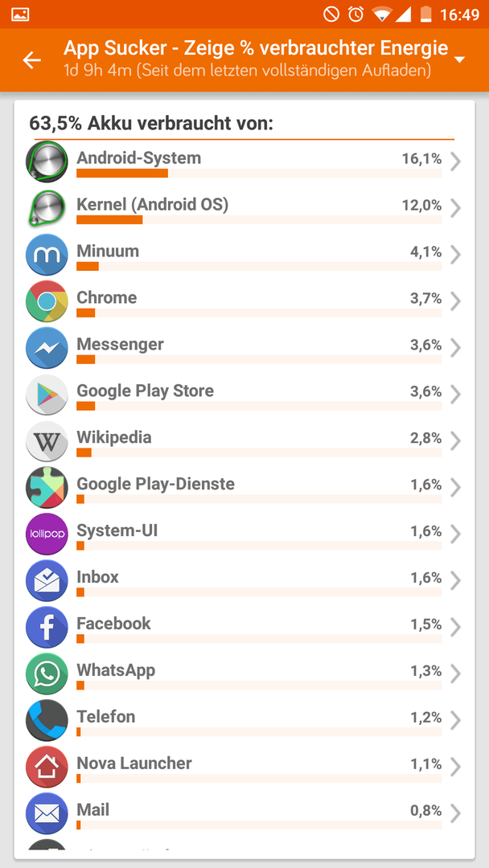Expand Google Play Store details chevron
This screenshot has width=489, height=868.
click(455, 394)
